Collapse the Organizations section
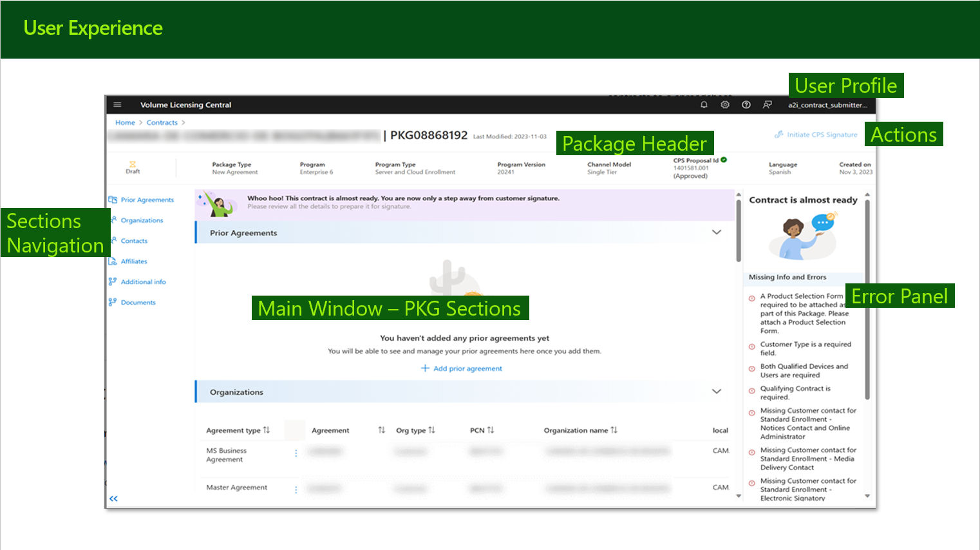This screenshot has height=550, width=980. 717,391
